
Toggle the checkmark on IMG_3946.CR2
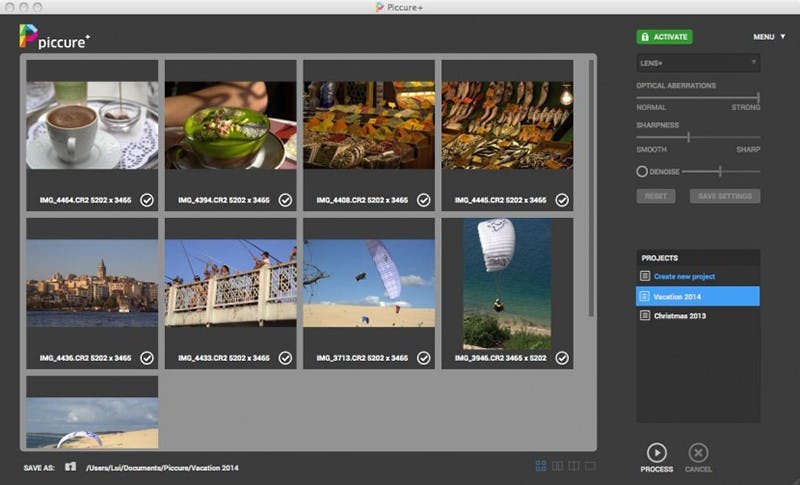pyautogui.click(x=562, y=357)
